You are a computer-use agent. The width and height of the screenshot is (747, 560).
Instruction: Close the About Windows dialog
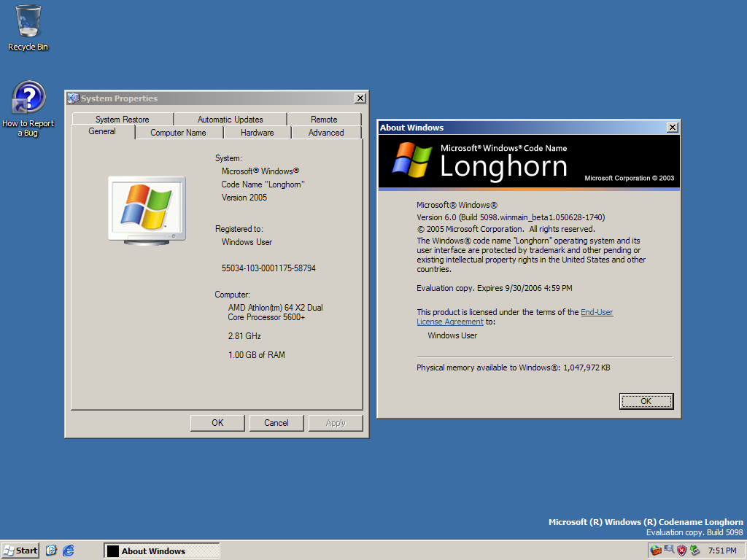[x=672, y=127]
